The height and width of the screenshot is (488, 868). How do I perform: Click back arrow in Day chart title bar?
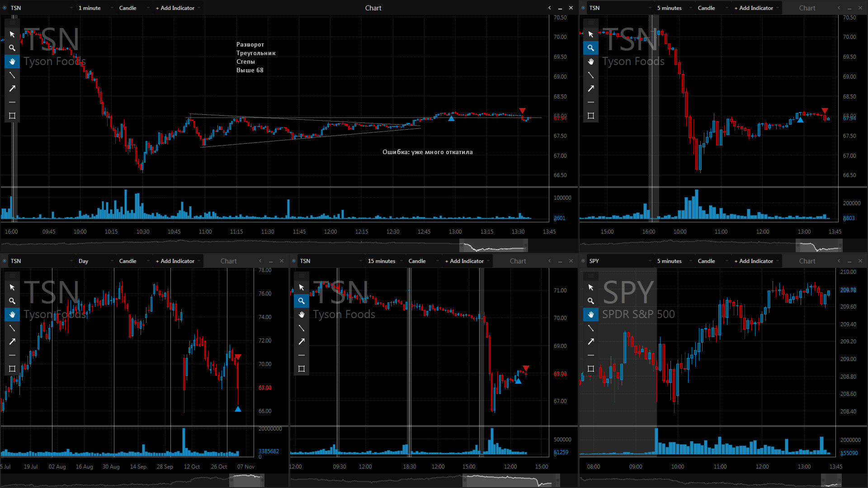pos(260,261)
